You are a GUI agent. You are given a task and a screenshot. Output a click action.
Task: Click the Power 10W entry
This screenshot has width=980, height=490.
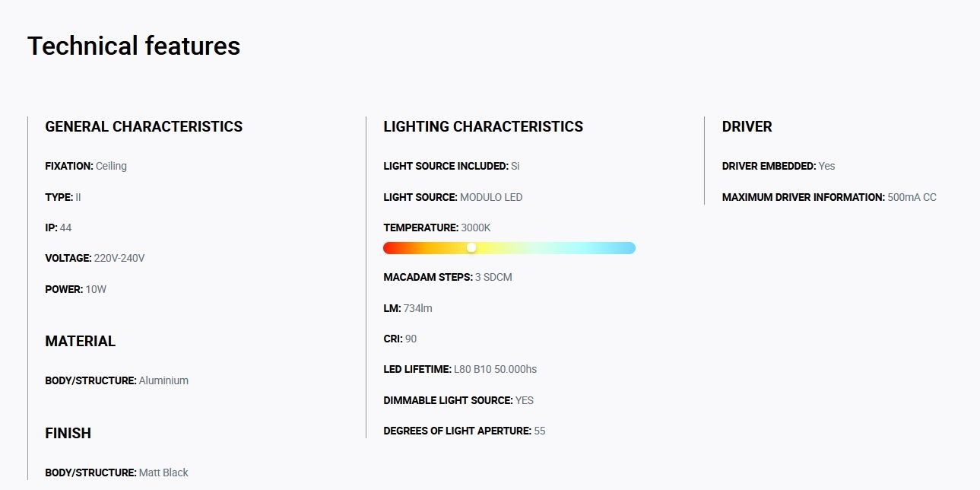pyautogui.click(x=75, y=289)
